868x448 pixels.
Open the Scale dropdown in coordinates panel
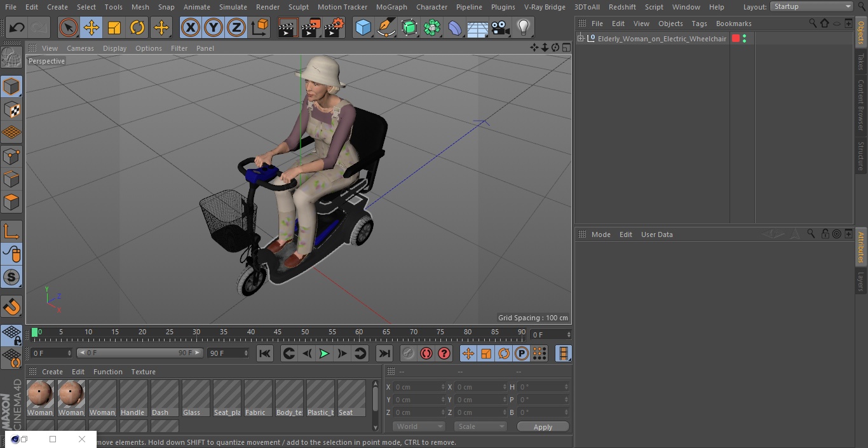pyautogui.click(x=481, y=426)
